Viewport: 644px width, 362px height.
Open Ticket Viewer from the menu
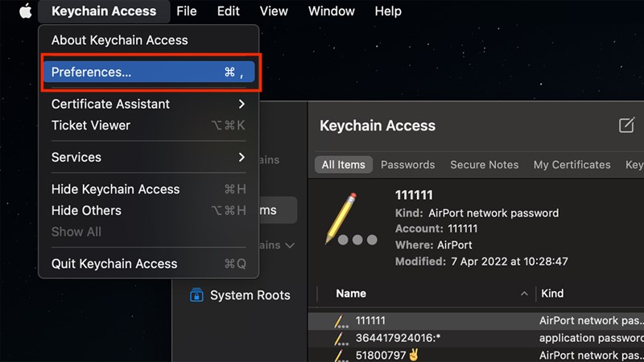[x=149, y=125]
